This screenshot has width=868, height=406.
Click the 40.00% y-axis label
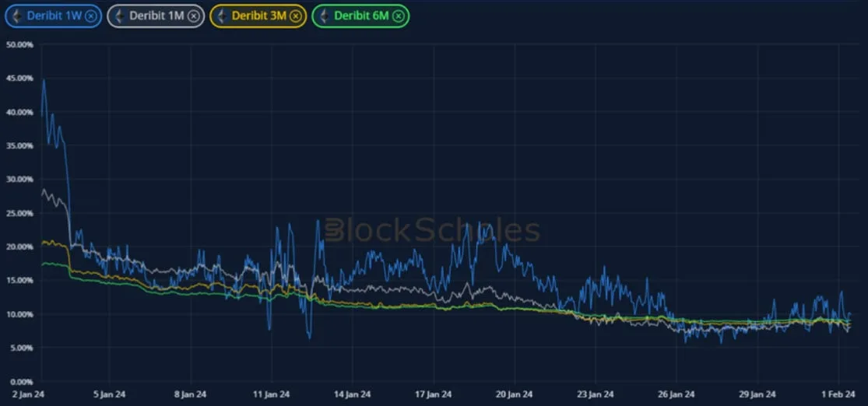click(x=19, y=112)
